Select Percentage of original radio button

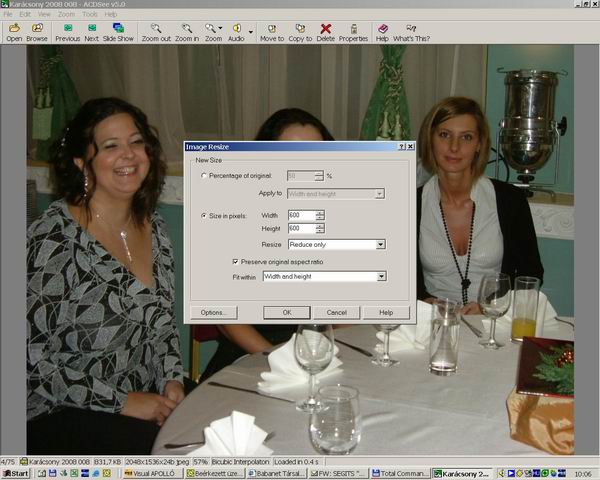tap(205, 176)
